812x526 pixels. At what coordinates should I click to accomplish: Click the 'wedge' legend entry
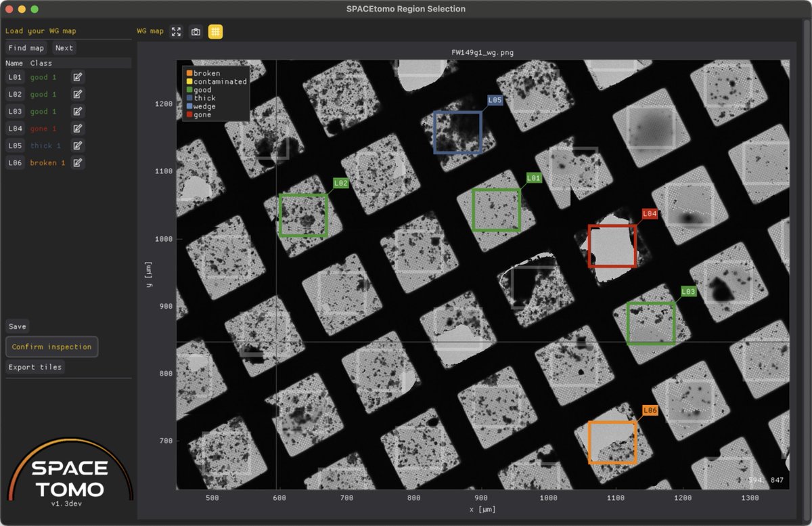(200, 106)
